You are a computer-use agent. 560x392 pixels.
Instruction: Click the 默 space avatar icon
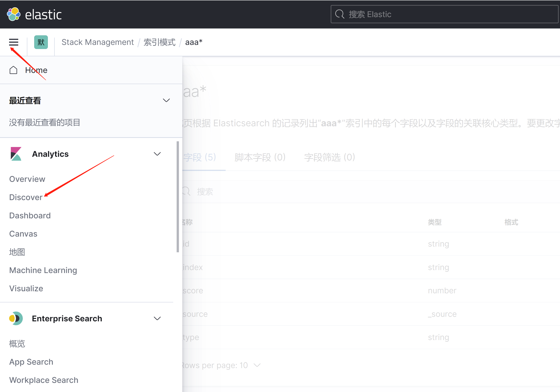pyautogui.click(x=41, y=42)
